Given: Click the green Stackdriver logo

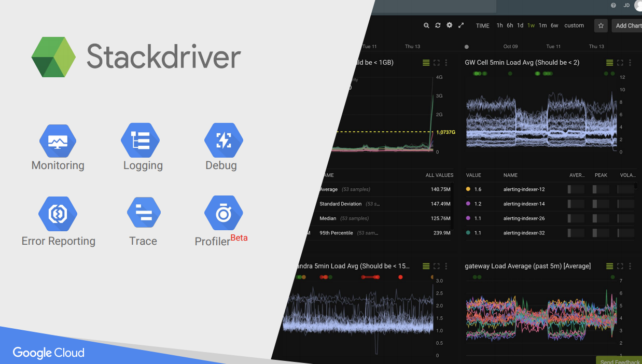Looking at the screenshot, I should pyautogui.click(x=54, y=57).
